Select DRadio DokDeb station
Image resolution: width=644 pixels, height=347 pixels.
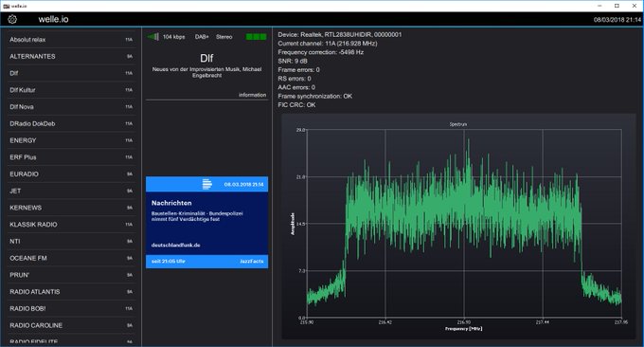[x=71, y=124]
